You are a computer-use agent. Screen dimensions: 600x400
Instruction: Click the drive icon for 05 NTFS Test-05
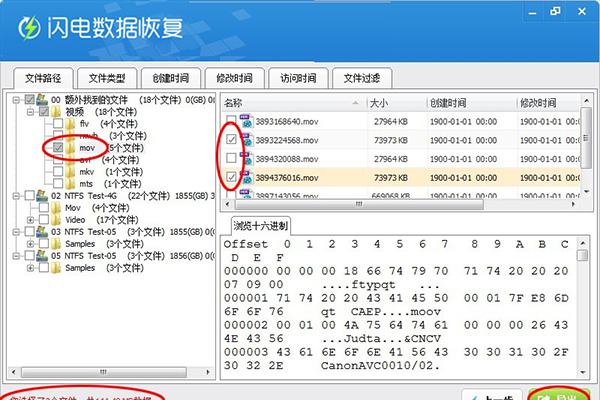(42, 255)
